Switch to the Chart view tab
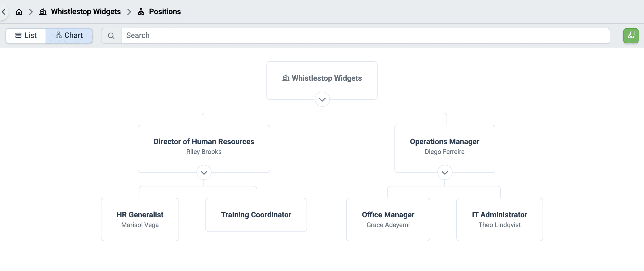Viewport: 644px width, 271px height. (69, 36)
